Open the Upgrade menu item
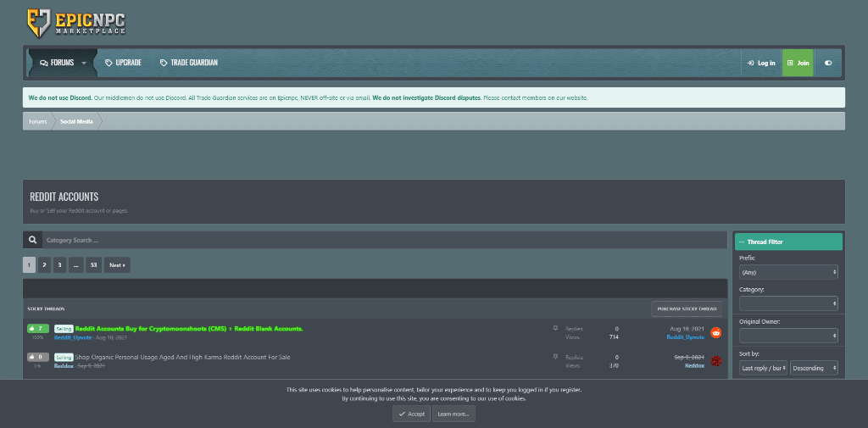 123,63
